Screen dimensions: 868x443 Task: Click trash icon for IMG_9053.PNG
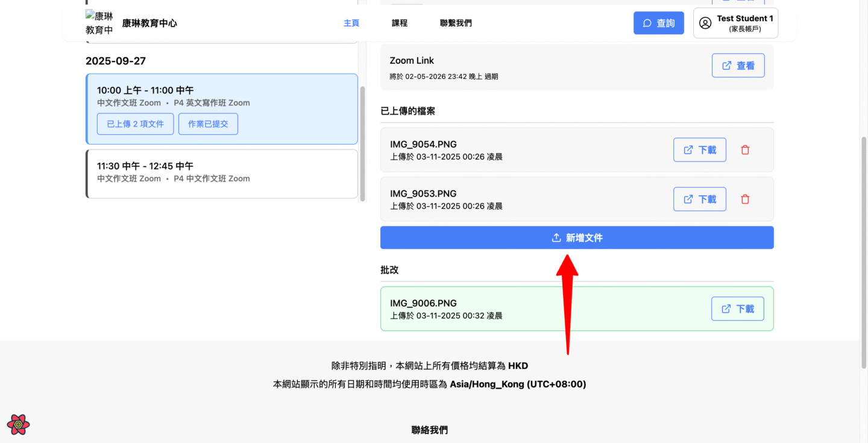(745, 200)
